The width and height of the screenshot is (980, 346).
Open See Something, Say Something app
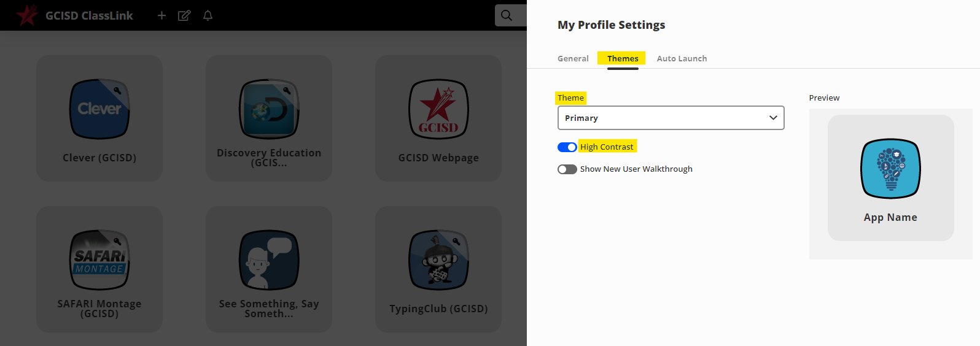[x=269, y=260]
